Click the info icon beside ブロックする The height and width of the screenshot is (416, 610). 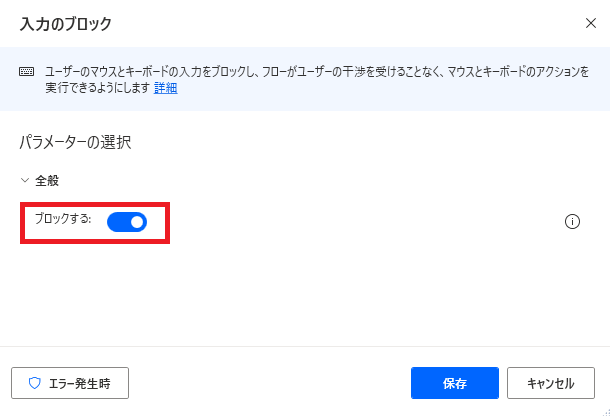click(572, 222)
